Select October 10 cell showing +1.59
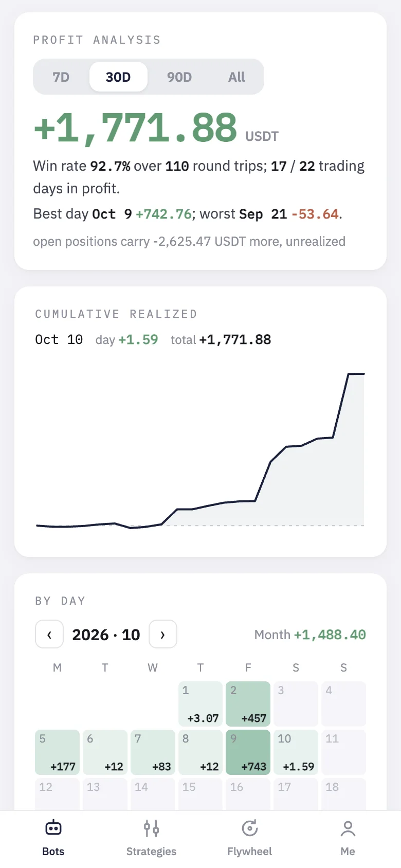The width and height of the screenshot is (401, 868). [x=296, y=752]
